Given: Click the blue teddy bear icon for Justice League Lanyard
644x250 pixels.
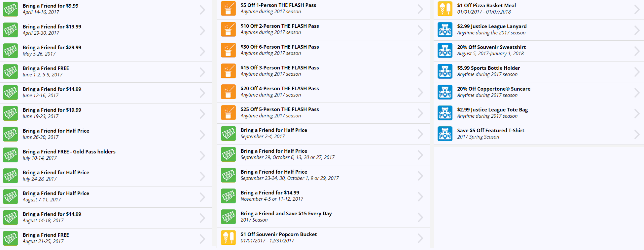Looking at the screenshot, I should coord(445,30).
